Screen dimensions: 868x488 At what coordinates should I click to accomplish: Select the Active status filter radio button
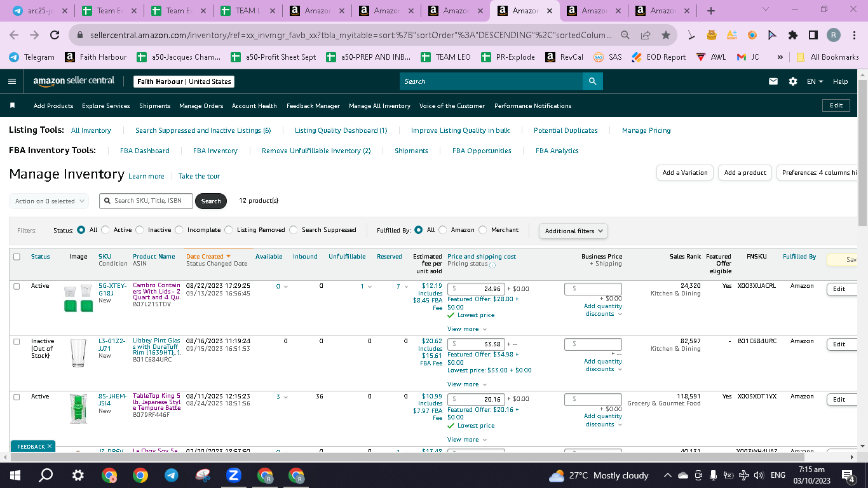105,230
